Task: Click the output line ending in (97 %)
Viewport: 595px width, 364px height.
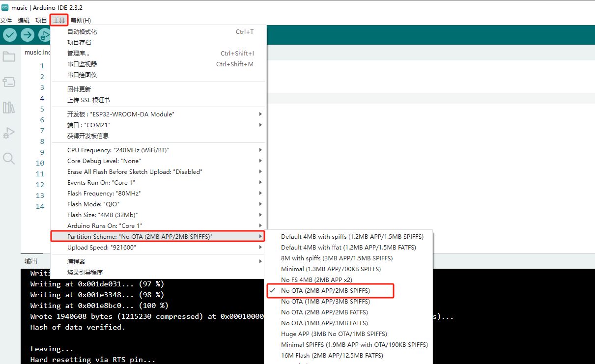Action: coord(97,284)
